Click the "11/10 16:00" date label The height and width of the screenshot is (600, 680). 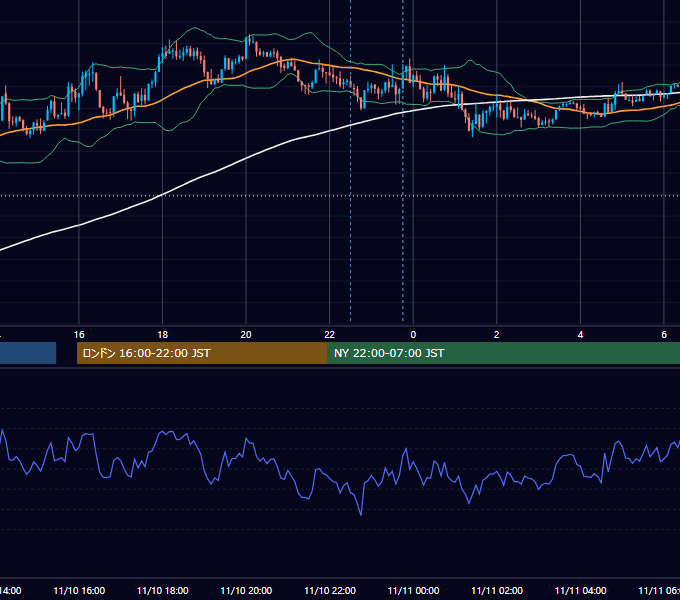pyautogui.click(x=79, y=590)
